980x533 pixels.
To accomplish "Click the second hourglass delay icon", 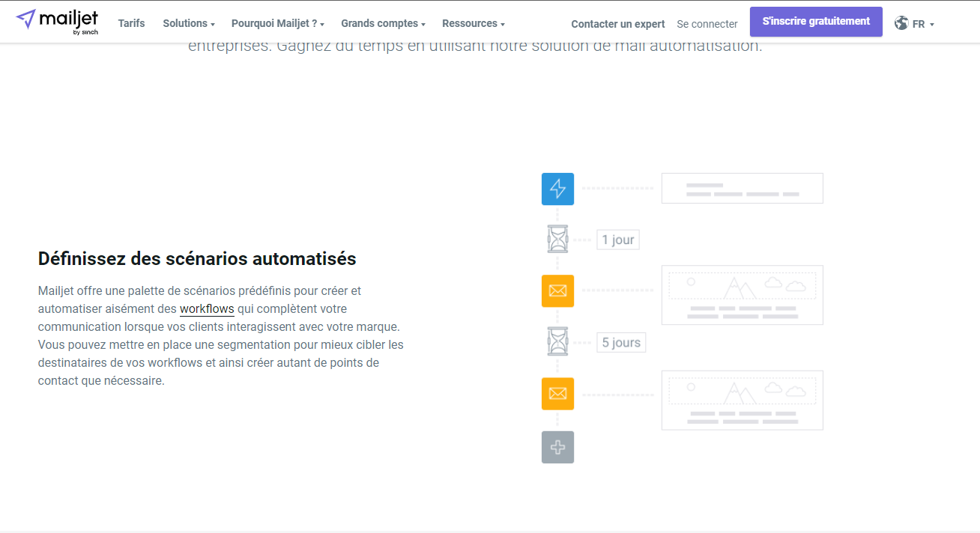I will pyautogui.click(x=557, y=342).
